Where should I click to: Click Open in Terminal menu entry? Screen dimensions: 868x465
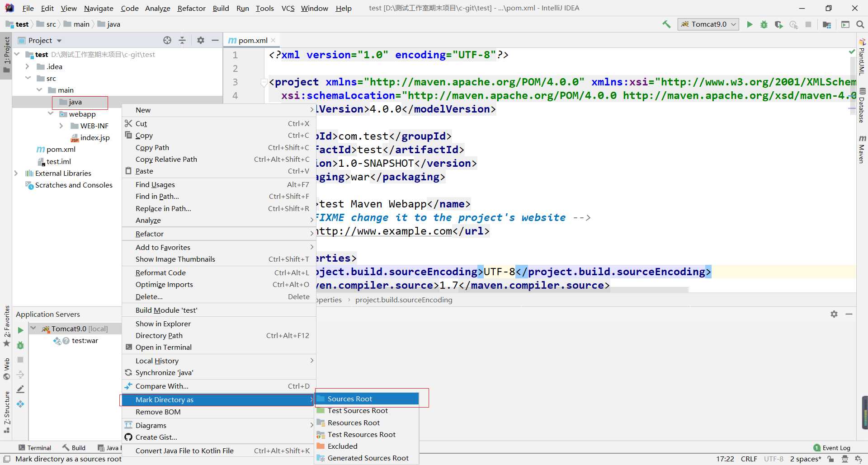point(219,347)
